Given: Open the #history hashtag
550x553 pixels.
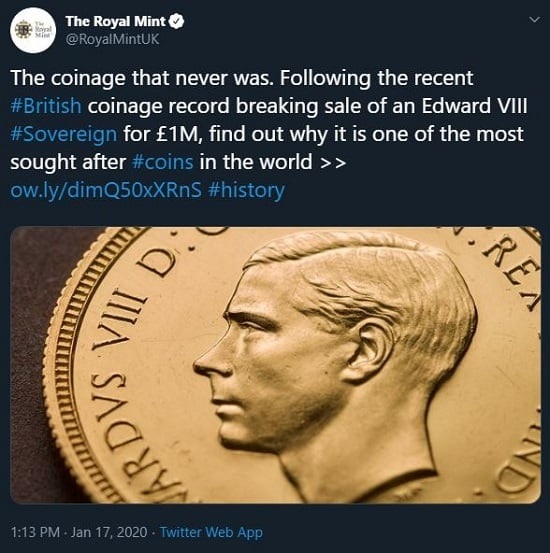Looking at the screenshot, I should [x=246, y=190].
